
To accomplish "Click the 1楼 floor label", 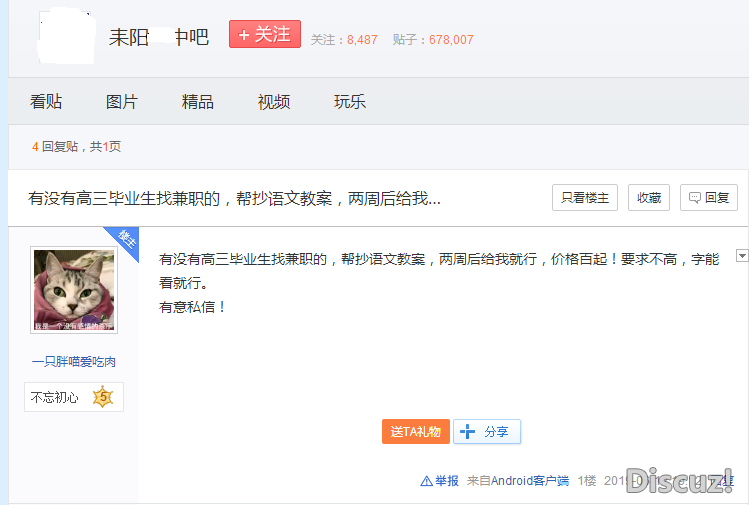I will 587,481.
